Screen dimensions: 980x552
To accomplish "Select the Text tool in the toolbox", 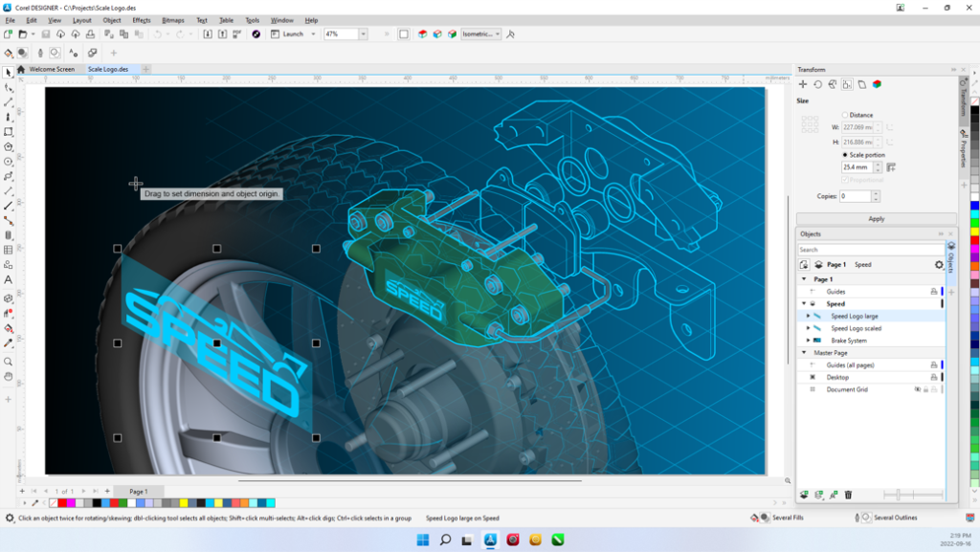I will tap(9, 280).
